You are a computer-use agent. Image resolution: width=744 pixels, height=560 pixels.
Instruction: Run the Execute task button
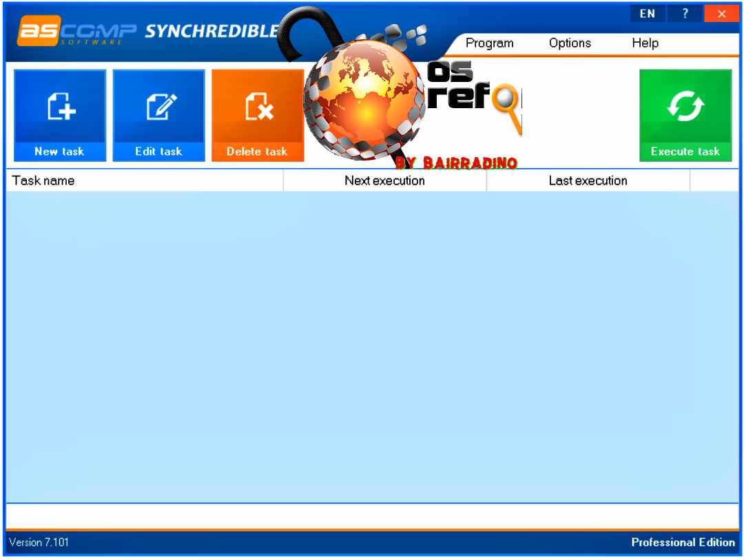point(685,115)
